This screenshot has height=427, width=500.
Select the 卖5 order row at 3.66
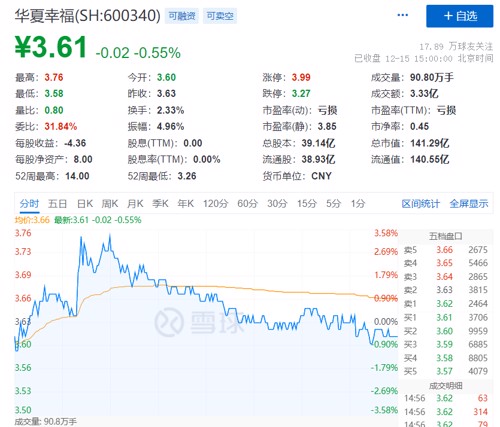click(445, 250)
